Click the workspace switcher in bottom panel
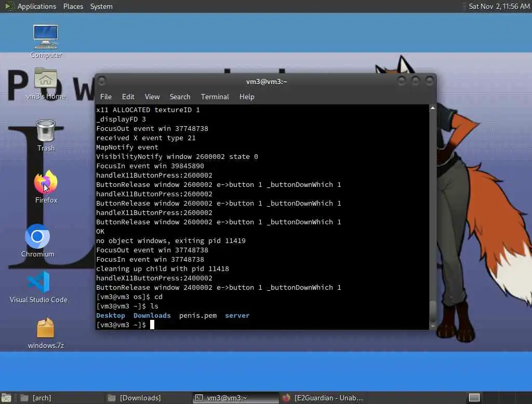The width and height of the screenshot is (532, 404). 474,398
